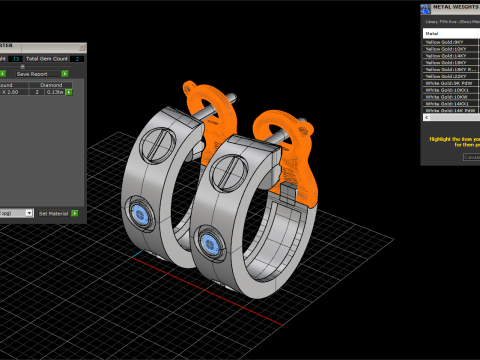This screenshot has height=360, width=480.
Task: Select the plain Yellow Gold 18KY row
Action: pyautogui.click(x=451, y=63)
